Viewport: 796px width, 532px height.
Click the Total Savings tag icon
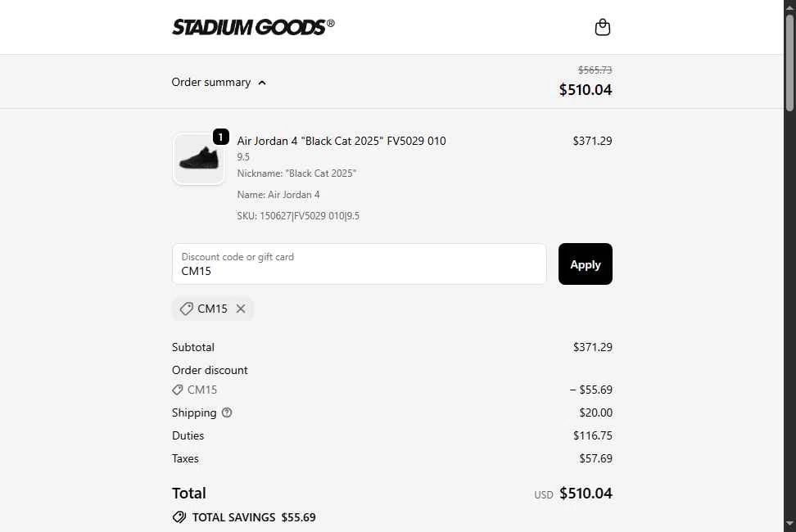179,517
